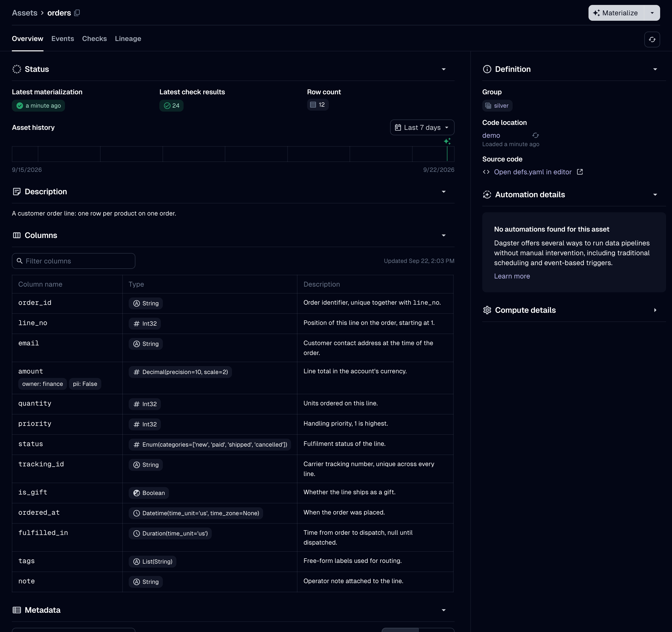Click the Description section icon
672x632 pixels.
[x=17, y=192]
